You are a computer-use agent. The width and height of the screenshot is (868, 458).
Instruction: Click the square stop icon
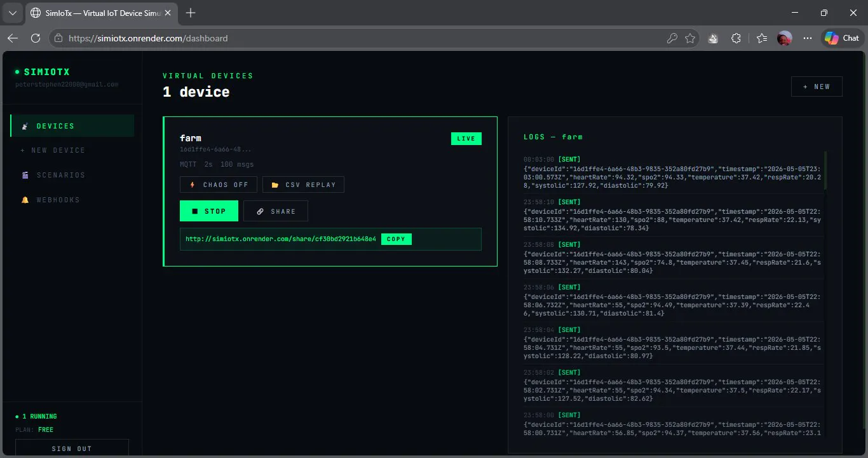(194, 211)
